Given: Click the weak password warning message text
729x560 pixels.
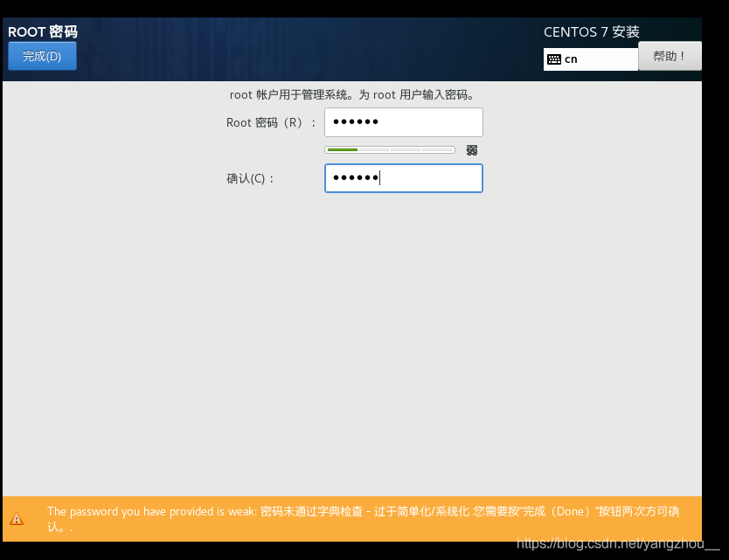Looking at the screenshot, I should (363, 519).
